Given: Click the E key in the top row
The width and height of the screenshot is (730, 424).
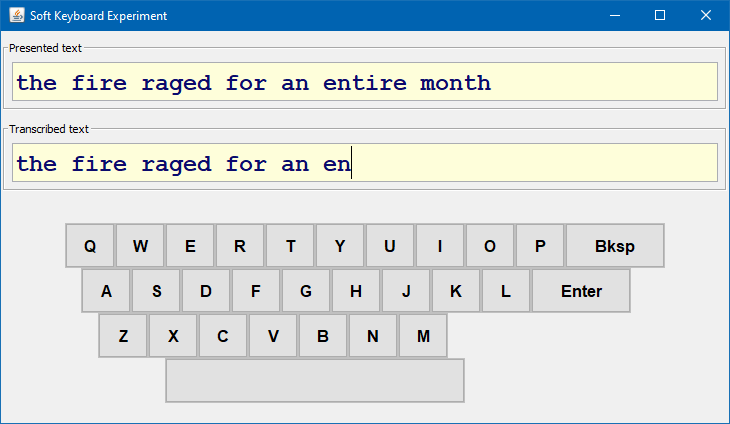Looking at the screenshot, I should click(x=190, y=246).
